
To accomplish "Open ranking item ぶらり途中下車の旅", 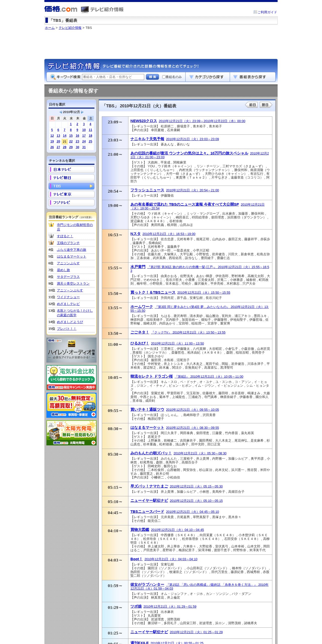I will (x=71, y=250).
